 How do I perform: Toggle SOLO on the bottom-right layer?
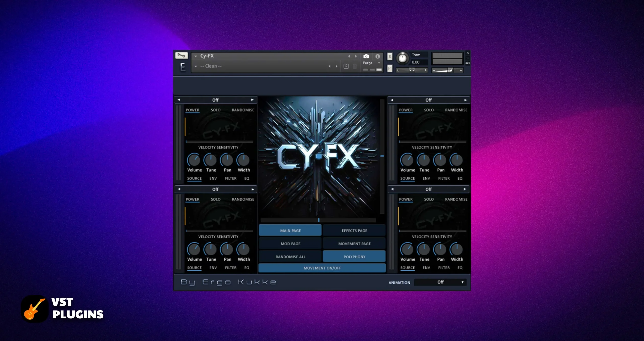429,199
